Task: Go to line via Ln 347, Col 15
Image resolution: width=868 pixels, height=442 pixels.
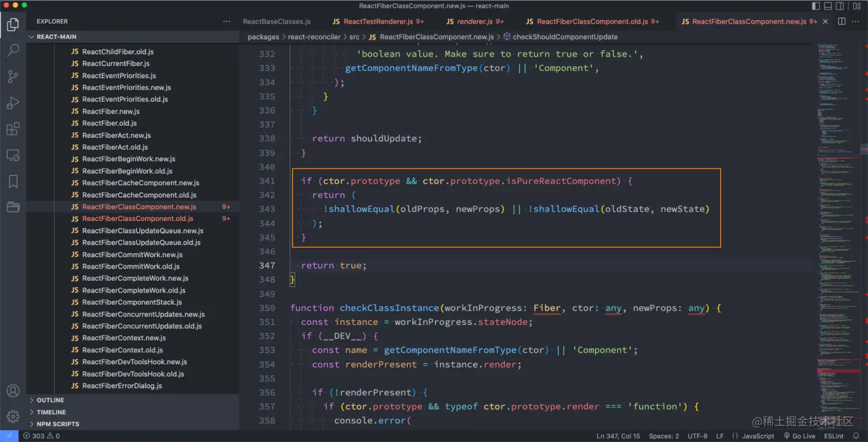Action: coord(618,436)
